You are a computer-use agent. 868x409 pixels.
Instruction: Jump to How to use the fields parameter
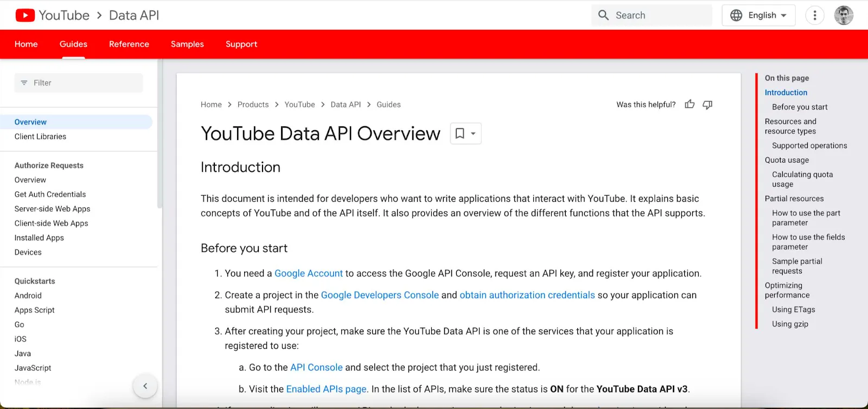tap(808, 242)
